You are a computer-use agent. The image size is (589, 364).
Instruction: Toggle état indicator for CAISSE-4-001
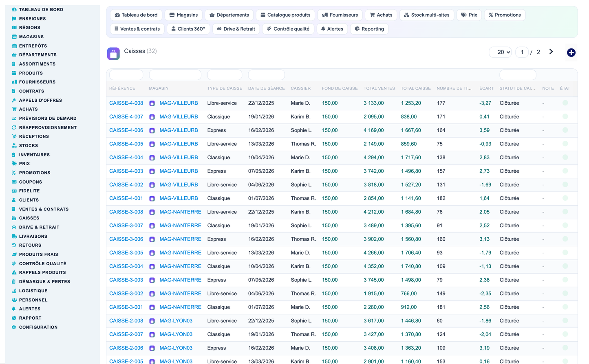pyautogui.click(x=565, y=198)
